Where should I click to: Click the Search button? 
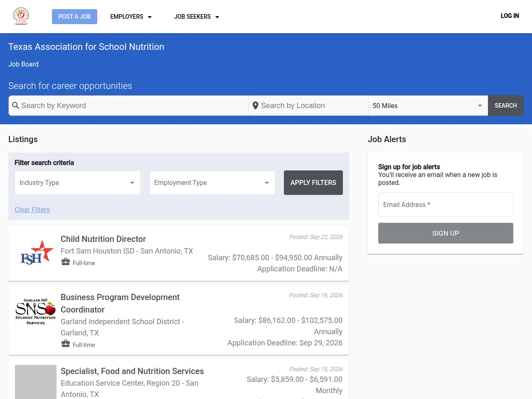click(x=506, y=106)
